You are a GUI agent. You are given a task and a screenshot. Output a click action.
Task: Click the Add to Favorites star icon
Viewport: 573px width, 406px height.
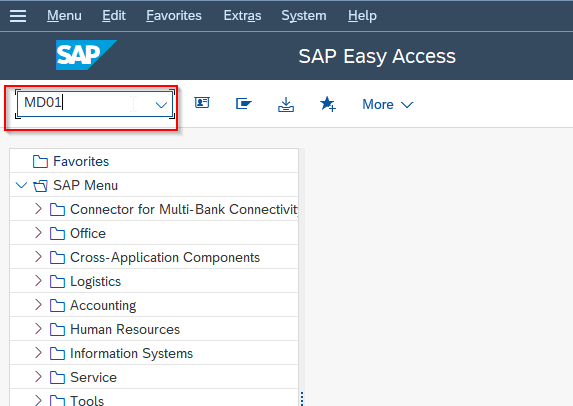tap(328, 104)
